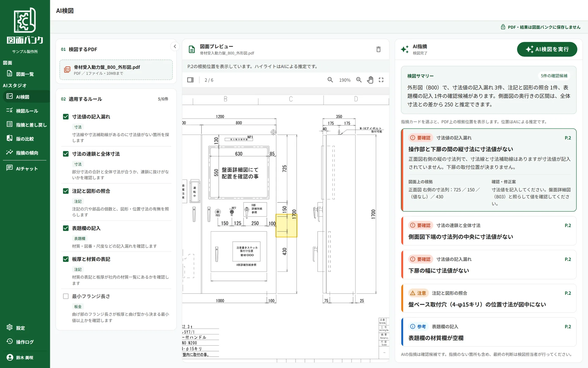Toggle the page thumbnail sidebar icon
588x368 pixels.
pos(190,80)
